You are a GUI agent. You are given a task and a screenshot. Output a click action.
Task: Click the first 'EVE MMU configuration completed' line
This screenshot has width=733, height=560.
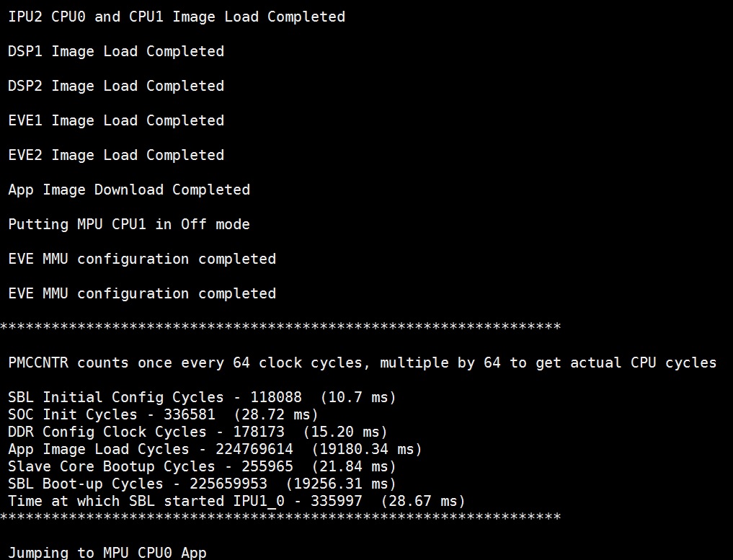point(142,259)
